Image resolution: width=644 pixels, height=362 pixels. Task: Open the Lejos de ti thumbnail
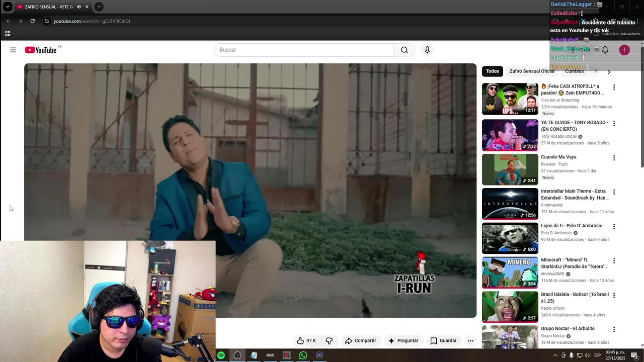[510, 238]
